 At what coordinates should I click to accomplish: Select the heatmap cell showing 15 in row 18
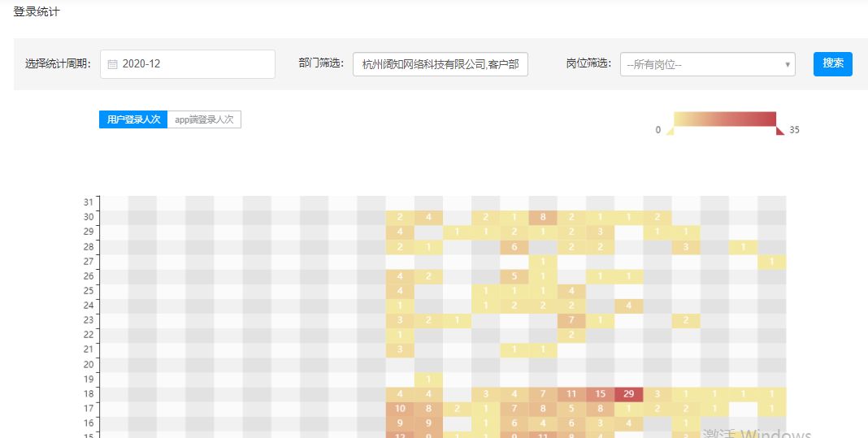click(x=600, y=394)
